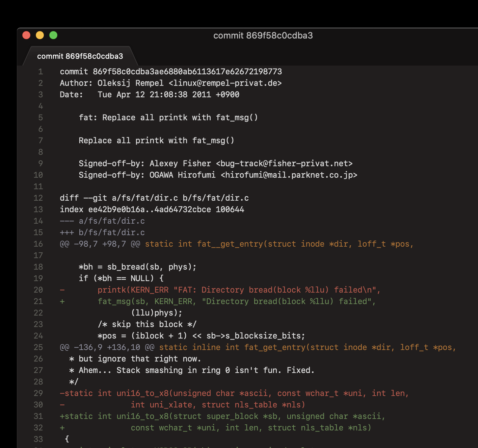Viewport: 478px width, 448px height.
Task: Click the commit hash 869f58c0cdba3ae6880ab6113617e62672198773
Action: point(187,72)
